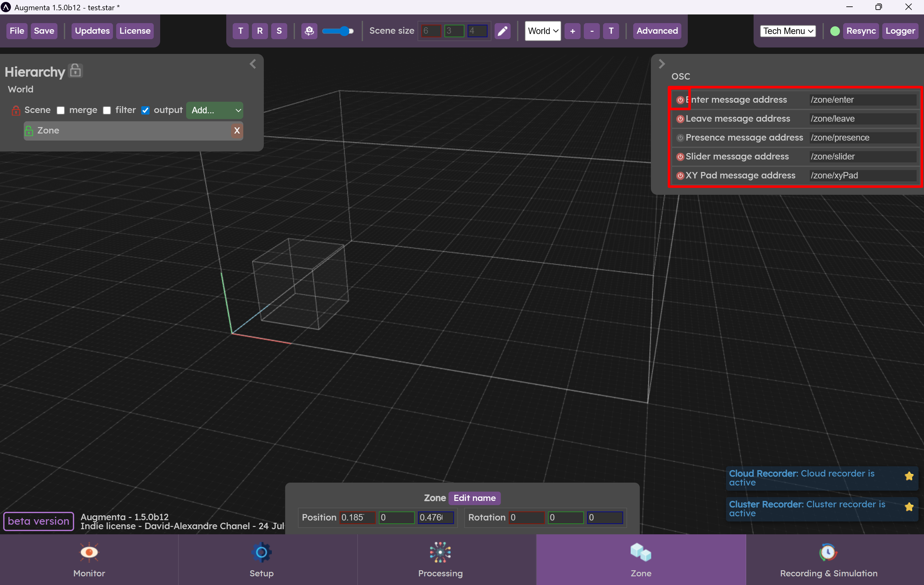Open the Recording & Simulation tab
The width and height of the screenshot is (924, 585).
pos(828,560)
